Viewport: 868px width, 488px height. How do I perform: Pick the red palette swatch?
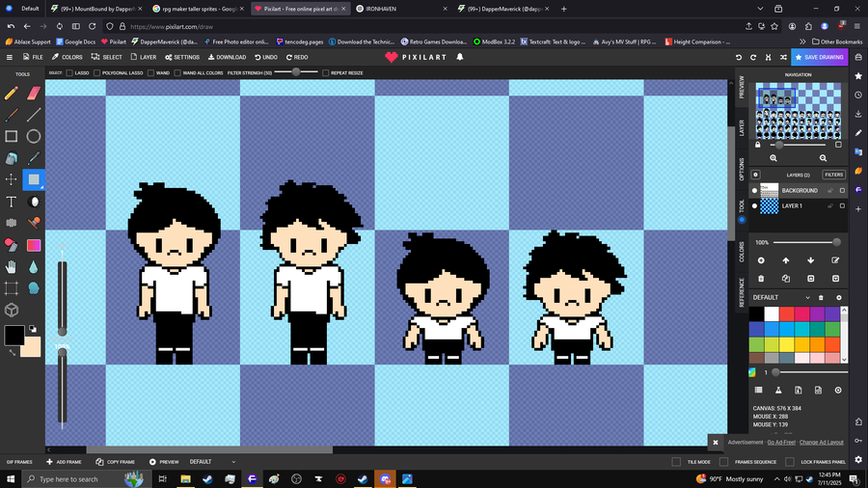pyautogui.click(x=787, y=314)
